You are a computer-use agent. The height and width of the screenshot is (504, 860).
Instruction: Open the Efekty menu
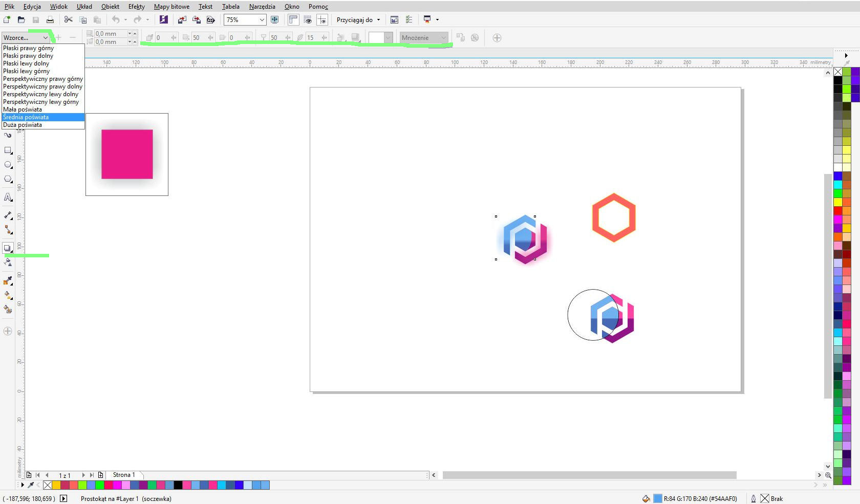(136, 7)
